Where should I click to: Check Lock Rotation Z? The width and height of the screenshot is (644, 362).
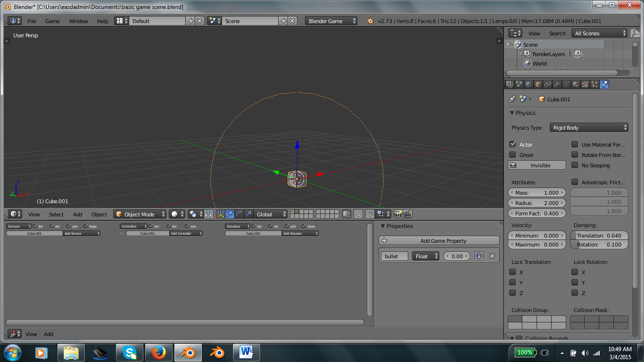575,293
